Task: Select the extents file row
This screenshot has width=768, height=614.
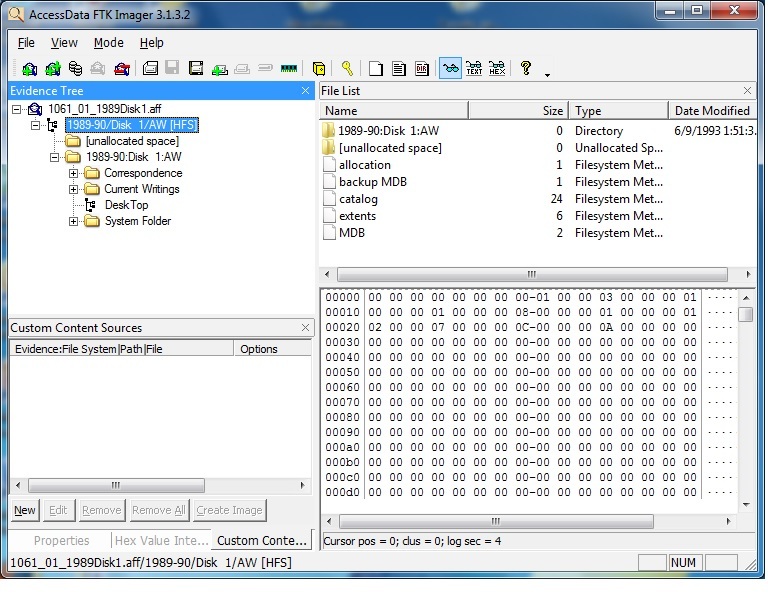Action: (358, 216)
